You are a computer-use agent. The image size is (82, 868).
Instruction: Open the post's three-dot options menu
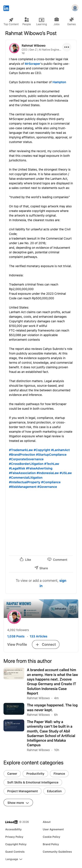coord(66,47)
